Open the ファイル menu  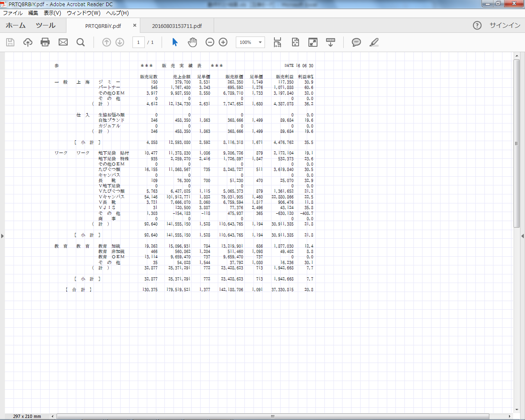pos(13,13)
